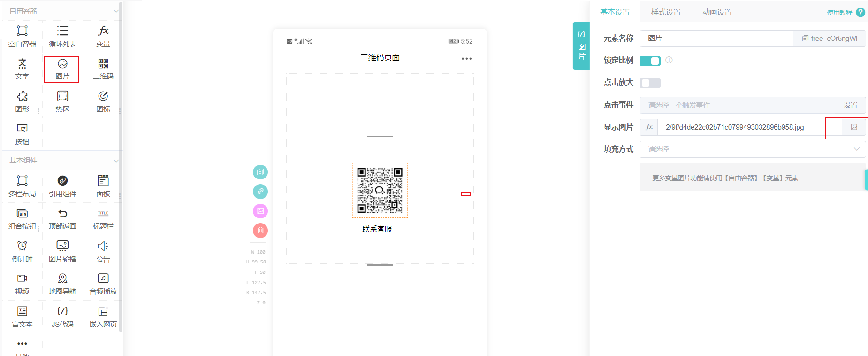Select the 空白容器 blank container component
The image size is (868, 356).
pos(22,36)
